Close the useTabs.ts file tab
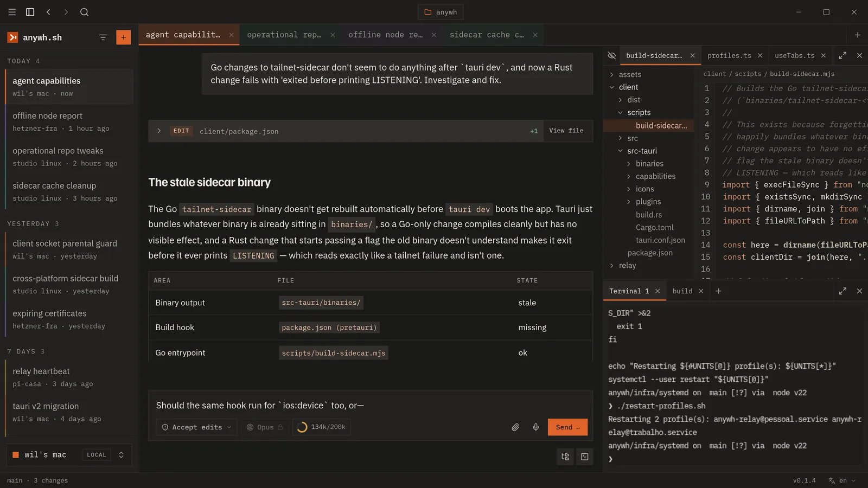Image resolution: width=868 pixels, height=488 pixels. 823,55
